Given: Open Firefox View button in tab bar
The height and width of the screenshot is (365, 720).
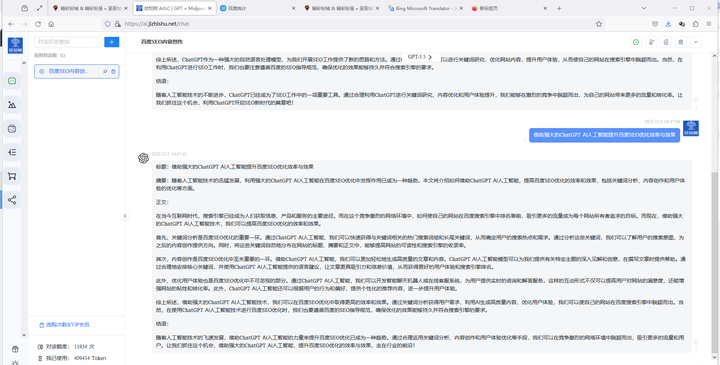Looking at the screenshot, I should tap(24, 8).
